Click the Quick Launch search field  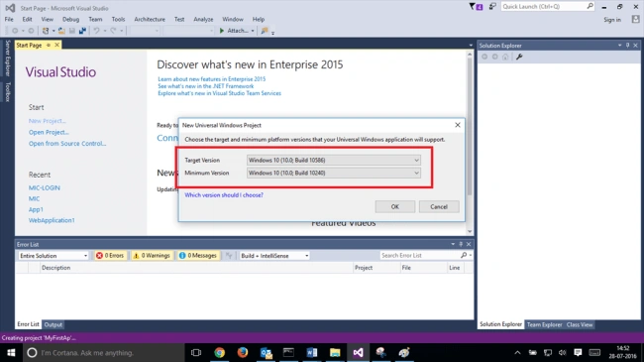(x=548, y=6)
